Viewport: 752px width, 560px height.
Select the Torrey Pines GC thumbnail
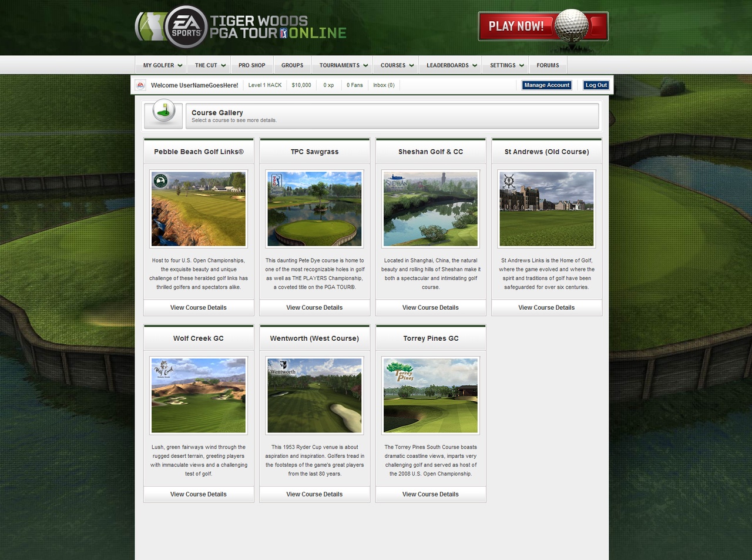pos(431,395)
